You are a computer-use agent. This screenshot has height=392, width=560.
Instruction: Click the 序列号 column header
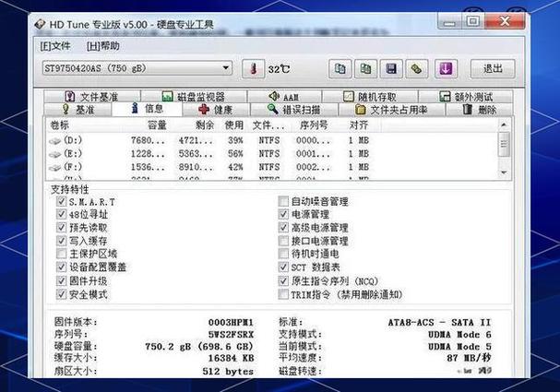(314, 125)
